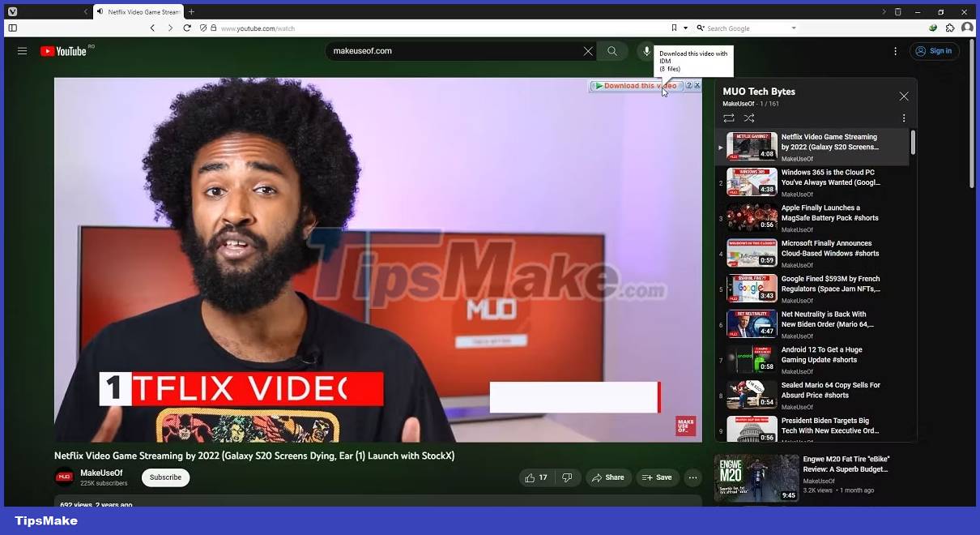
Task: Close the MUO Tech Bytes playlist panel
Action: 904,96
